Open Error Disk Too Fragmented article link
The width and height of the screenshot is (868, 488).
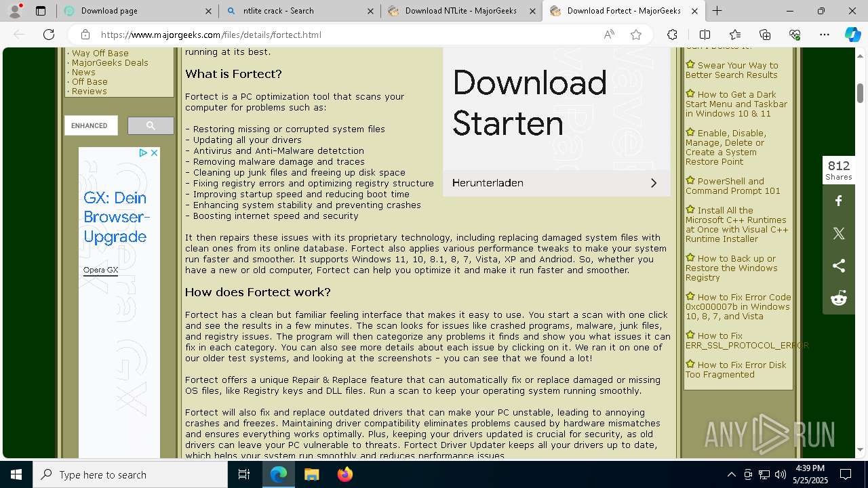[x=736, y=370]
